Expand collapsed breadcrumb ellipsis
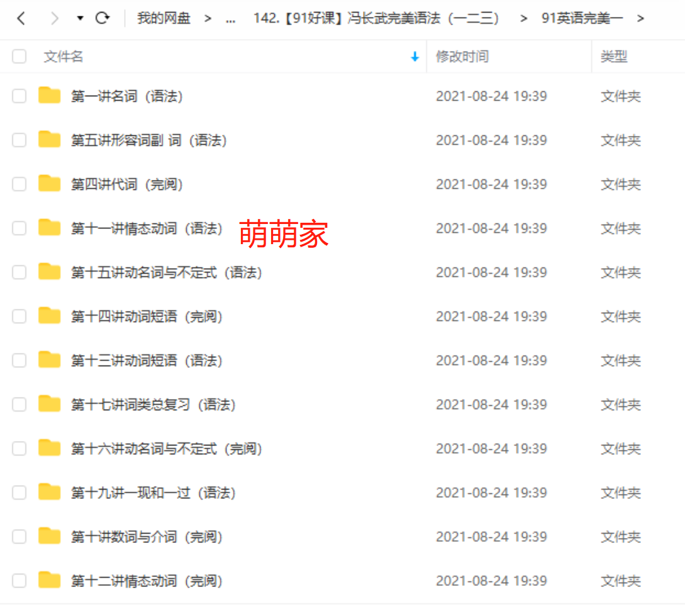 point(231,20)
